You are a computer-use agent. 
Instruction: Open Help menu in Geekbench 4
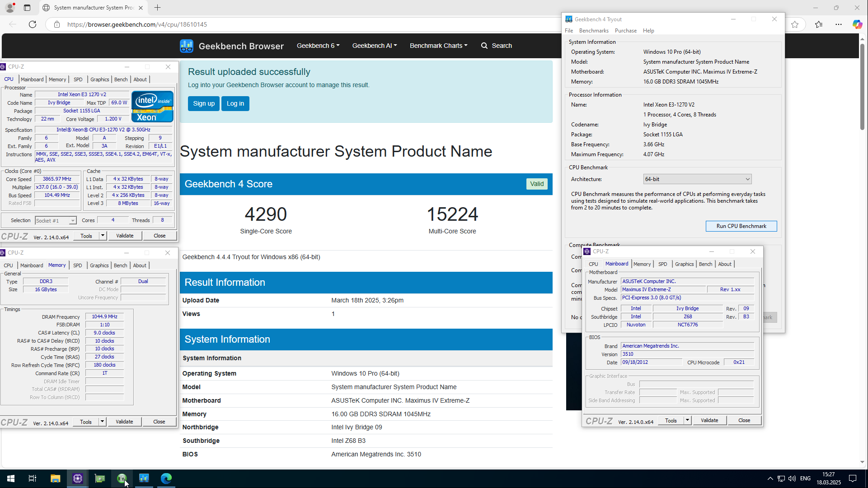(648, 31)
